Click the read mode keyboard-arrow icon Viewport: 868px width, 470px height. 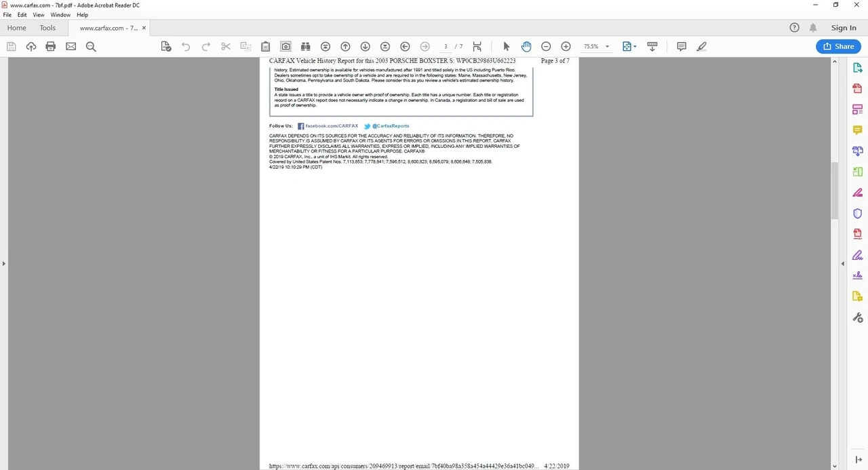point(652,46)
